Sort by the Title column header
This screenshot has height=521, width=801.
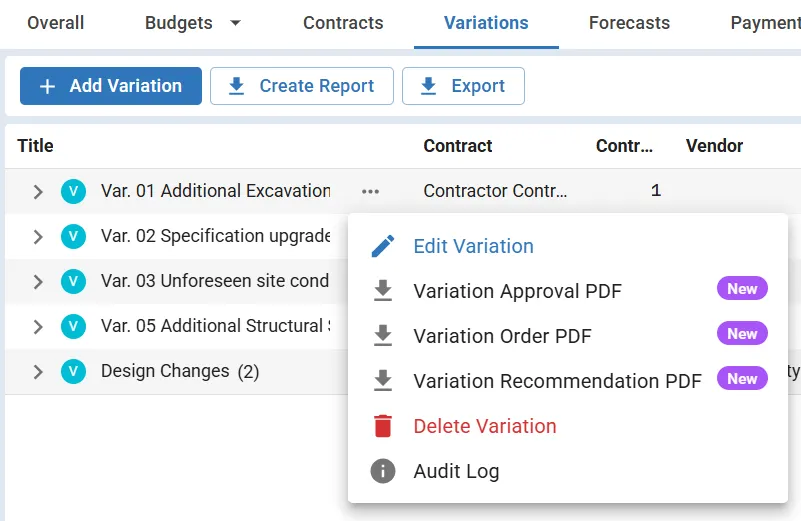(x=36, y=146)
